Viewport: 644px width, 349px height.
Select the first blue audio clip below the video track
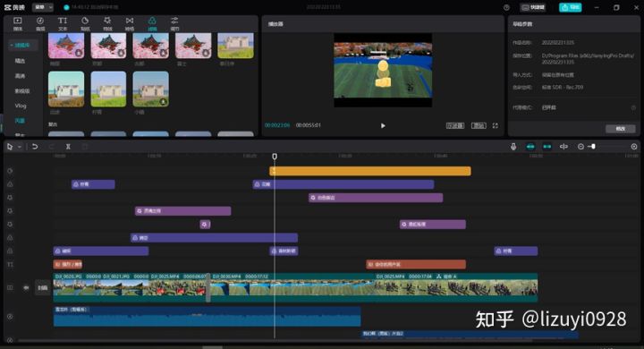click(x=207, y=316)
